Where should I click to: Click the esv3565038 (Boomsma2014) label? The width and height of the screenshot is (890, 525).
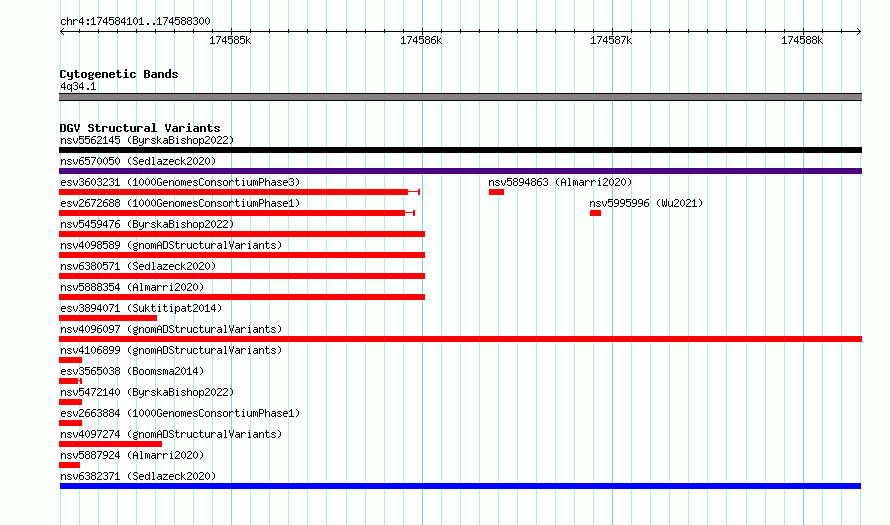coord(132,371)
